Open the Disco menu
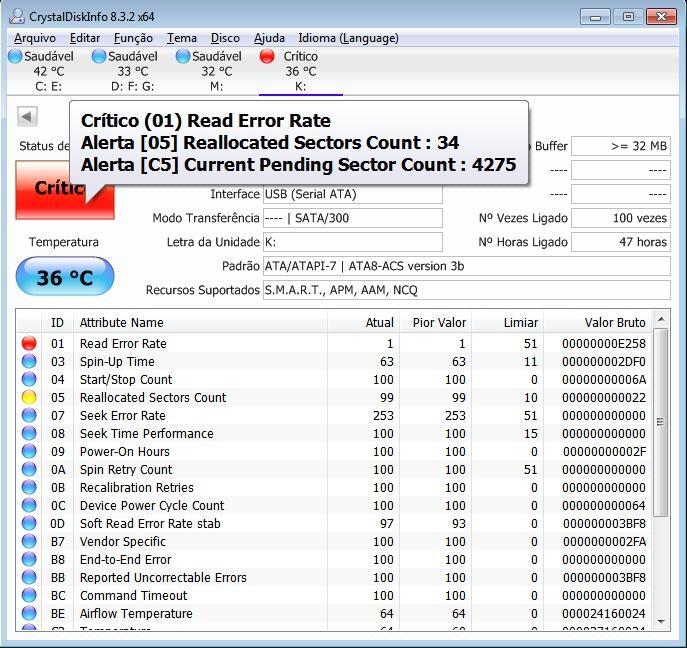Screen dimensions: 687x648 pos(225,38)
